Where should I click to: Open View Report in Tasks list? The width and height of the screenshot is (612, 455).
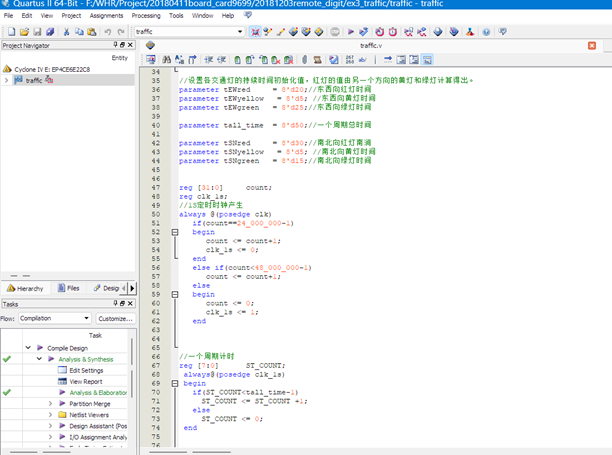point(85,381)
